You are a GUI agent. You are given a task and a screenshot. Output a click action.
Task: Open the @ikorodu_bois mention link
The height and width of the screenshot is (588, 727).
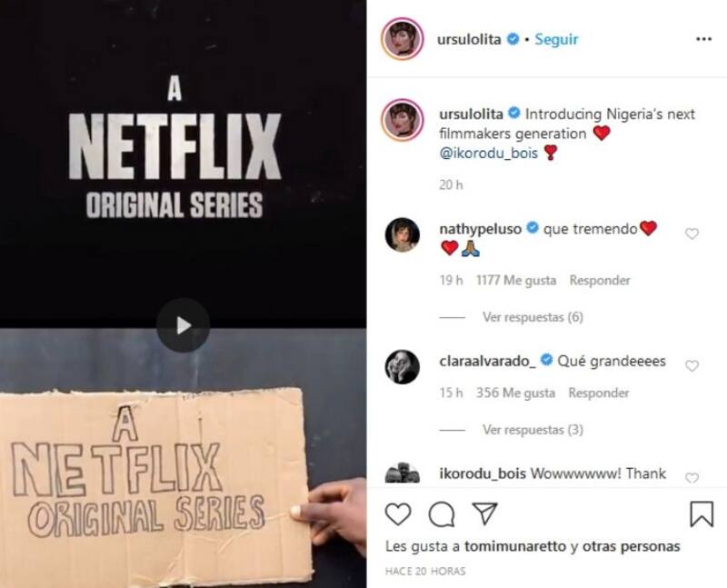point(488,153)
